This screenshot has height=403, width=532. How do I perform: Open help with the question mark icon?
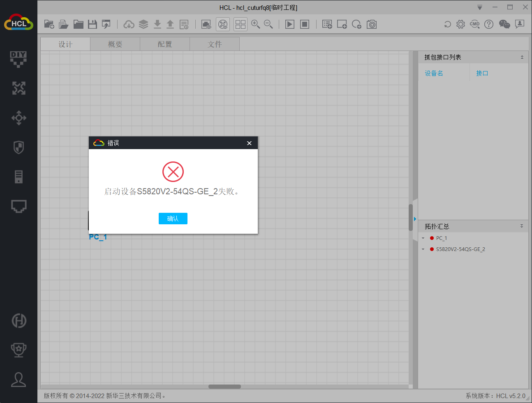pos(489,25)
